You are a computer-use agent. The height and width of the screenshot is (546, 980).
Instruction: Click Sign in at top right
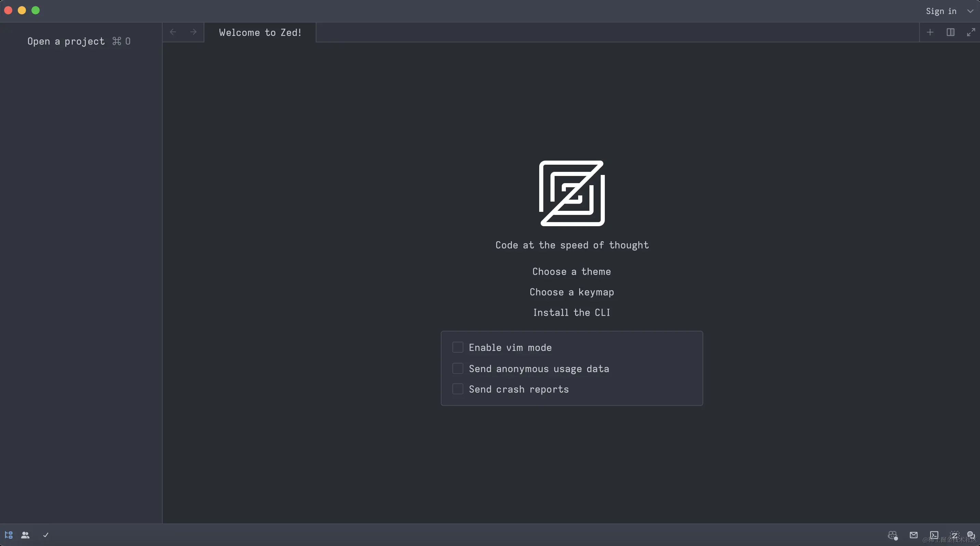point(941,11)
